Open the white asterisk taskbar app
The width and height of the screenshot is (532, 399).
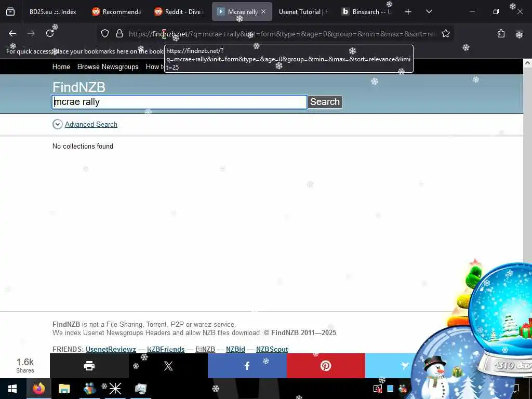point(115,389)
